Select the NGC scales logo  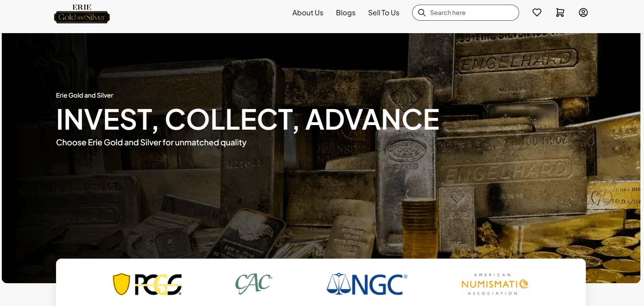click(367, 284)
